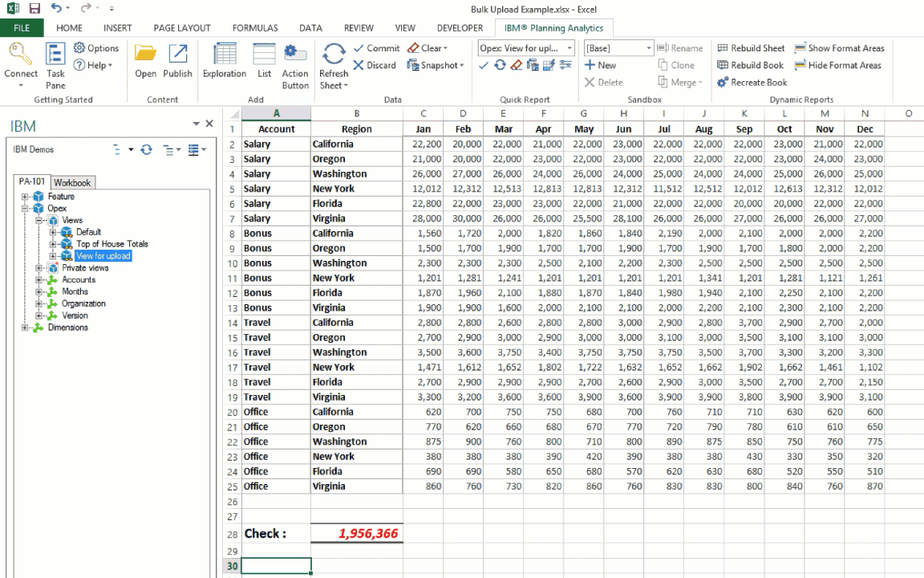This screenshot has width=924, height=578.
Task: Switch to the DEVELOPER ribbon tab
Action: tap(460, 28)
